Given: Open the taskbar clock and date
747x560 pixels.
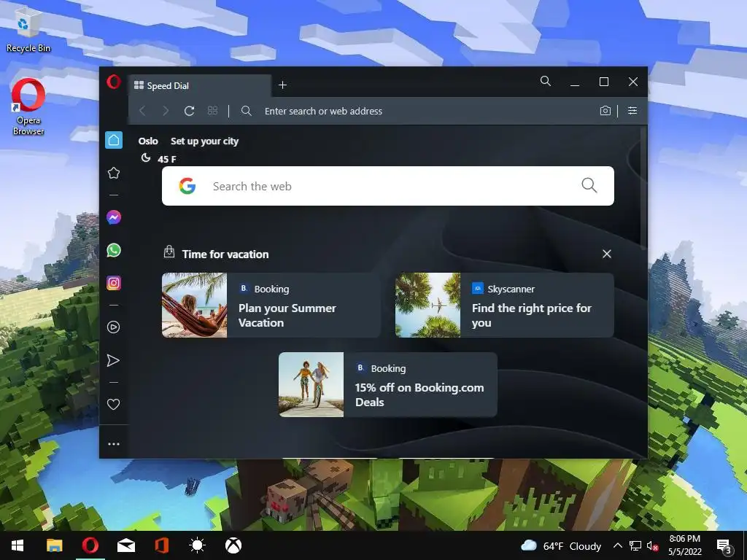Looking at the screenshot, I should coord(685,545).
